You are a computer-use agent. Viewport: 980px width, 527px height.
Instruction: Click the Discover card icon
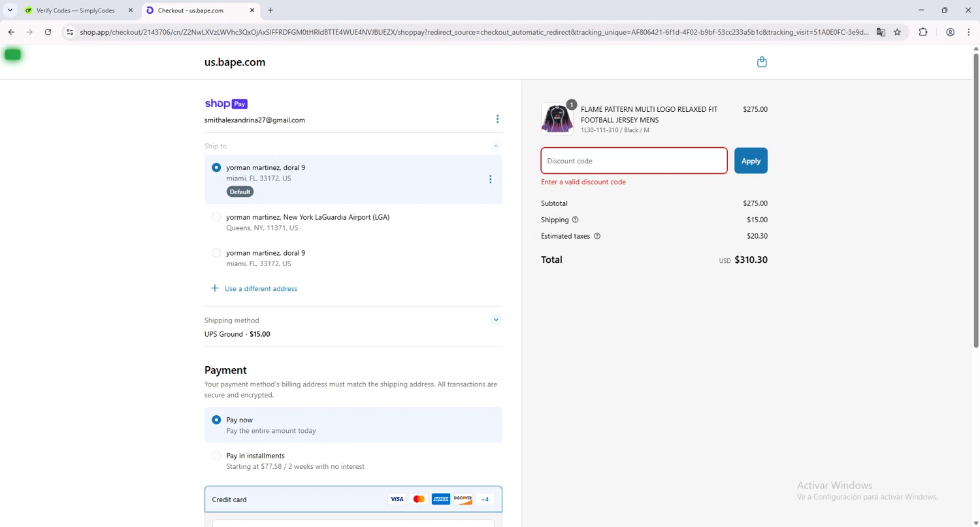[463, 499]
